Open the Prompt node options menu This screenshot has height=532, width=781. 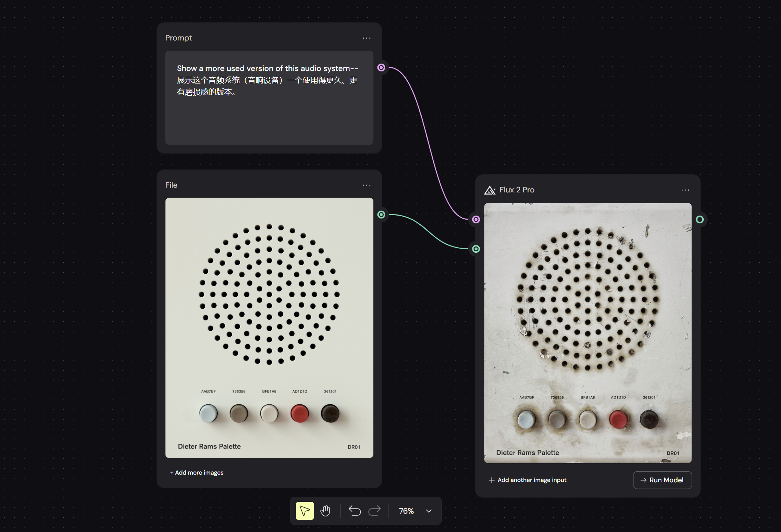(366, 38)
